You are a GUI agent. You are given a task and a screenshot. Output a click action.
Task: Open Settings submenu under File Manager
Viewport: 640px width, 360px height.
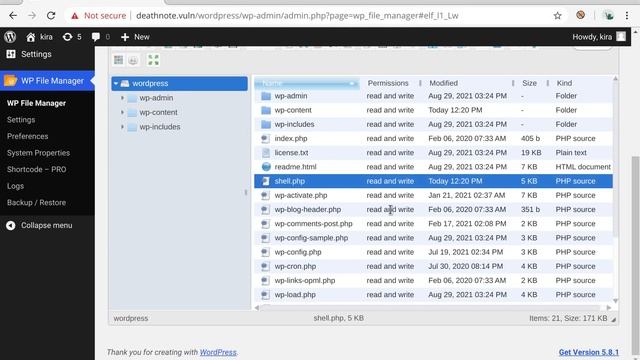click(21, 120)
